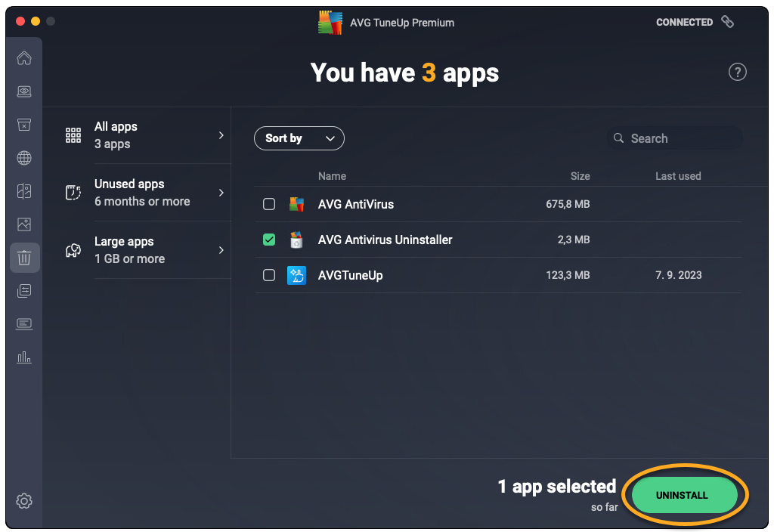Click the trash bin uninstaller sidebar icon
Image resolution: width=774 pixels, height=532 pixels.
pos(24,258)
